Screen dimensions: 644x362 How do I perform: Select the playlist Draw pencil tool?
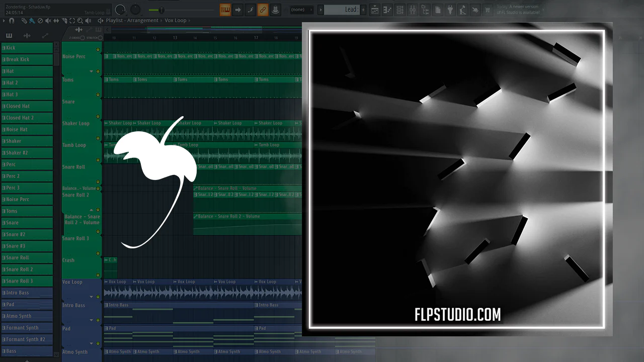coord(24,21)
